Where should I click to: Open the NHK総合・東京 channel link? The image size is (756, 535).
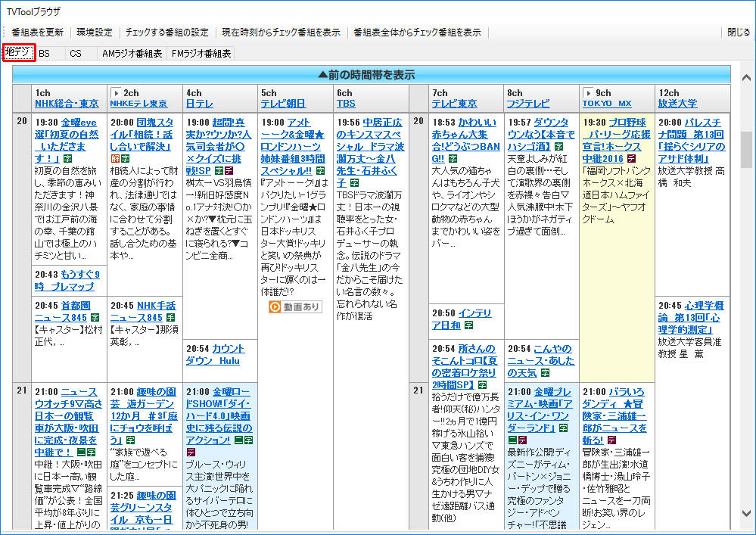(67, 104)
